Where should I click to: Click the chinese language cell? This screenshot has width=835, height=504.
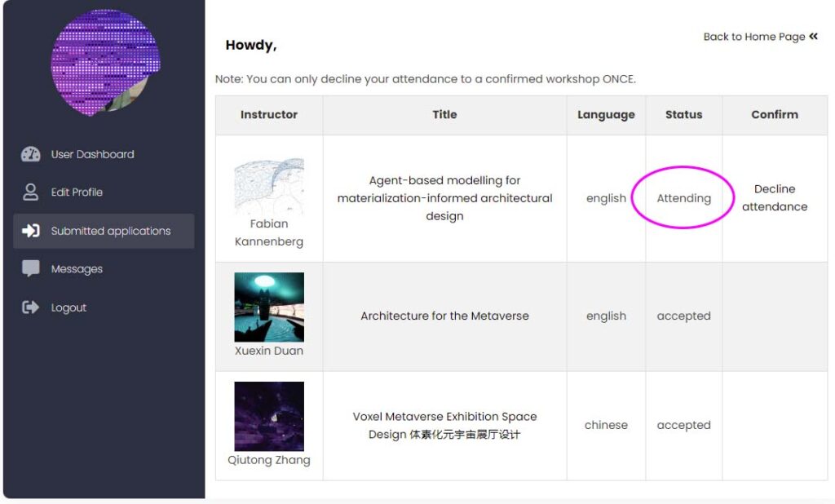coord(606,425)
